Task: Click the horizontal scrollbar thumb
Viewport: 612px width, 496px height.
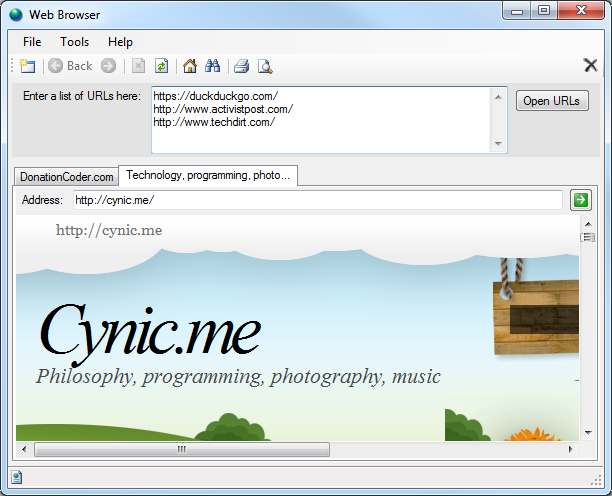Action: (x=182, y=449)
